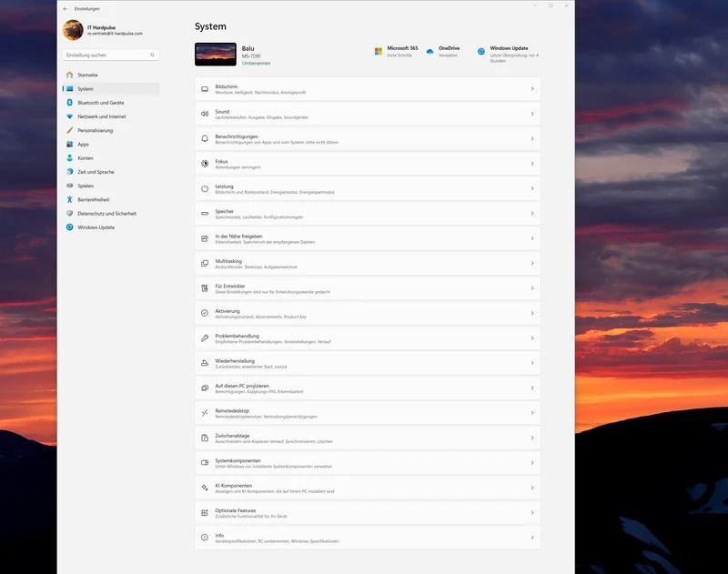This screenshot has width=728, height=574.
Task: Click the Windows Update status icon at top
Action: pos(481,52)
